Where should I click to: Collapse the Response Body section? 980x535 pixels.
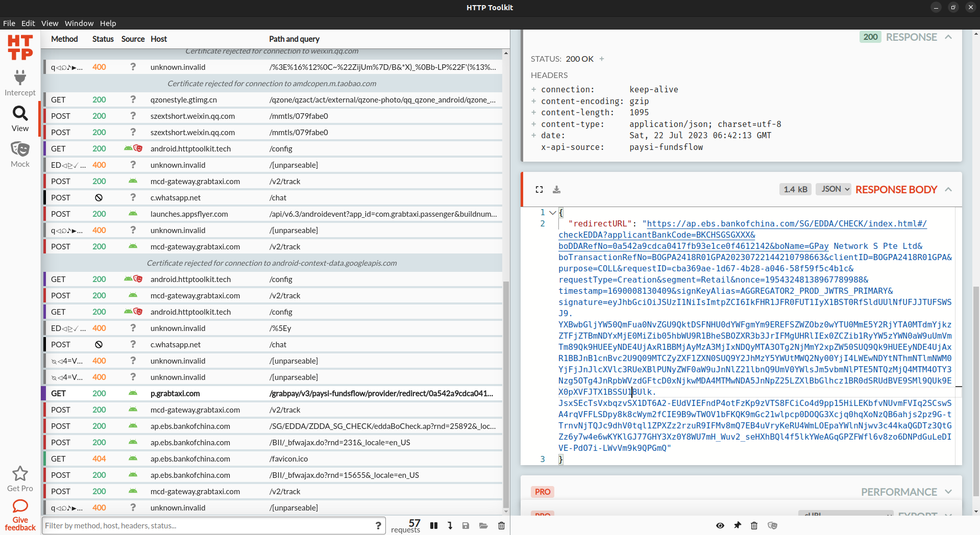[x=948, y=189]
